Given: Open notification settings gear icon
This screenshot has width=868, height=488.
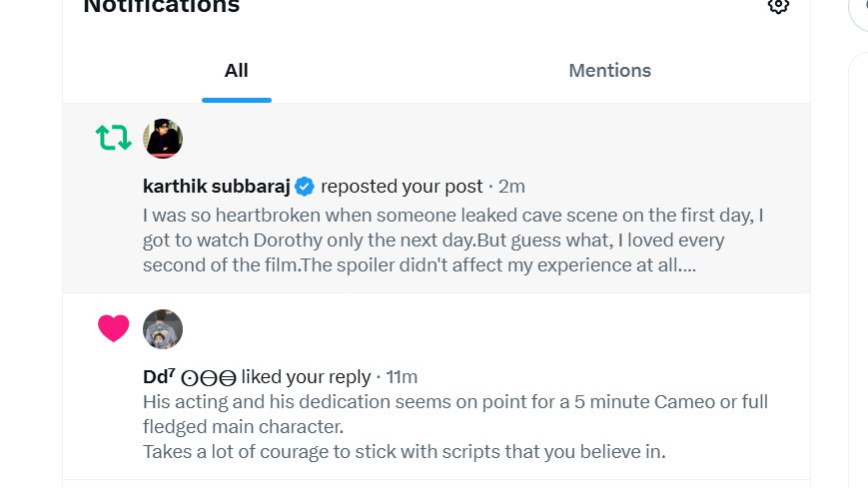Looking at the screenshot, I should (x=778, y=6).
